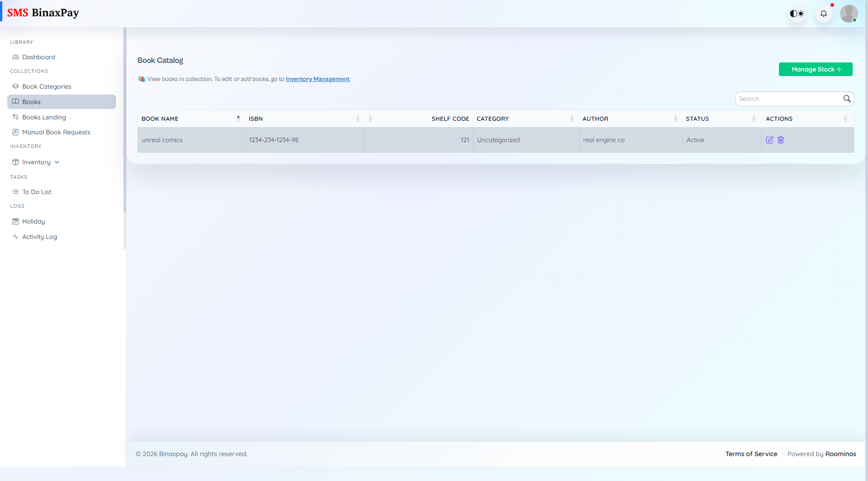Image resolution: width=868 pixels, height=481 pixels.
Task: Open the Dashboard from the sidebar
Action: [x=38, y=57]
